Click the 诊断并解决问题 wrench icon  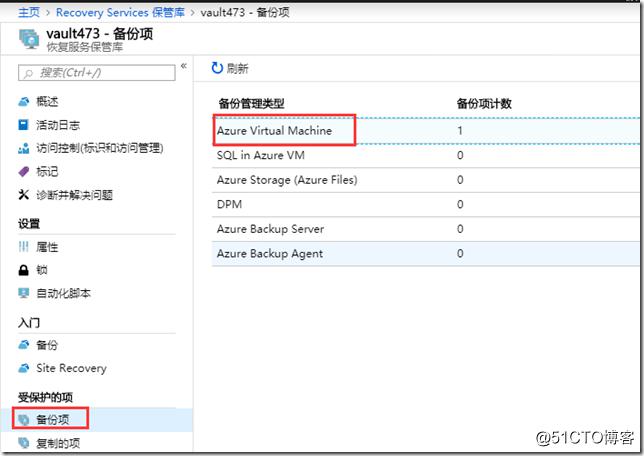click(24, 195)
